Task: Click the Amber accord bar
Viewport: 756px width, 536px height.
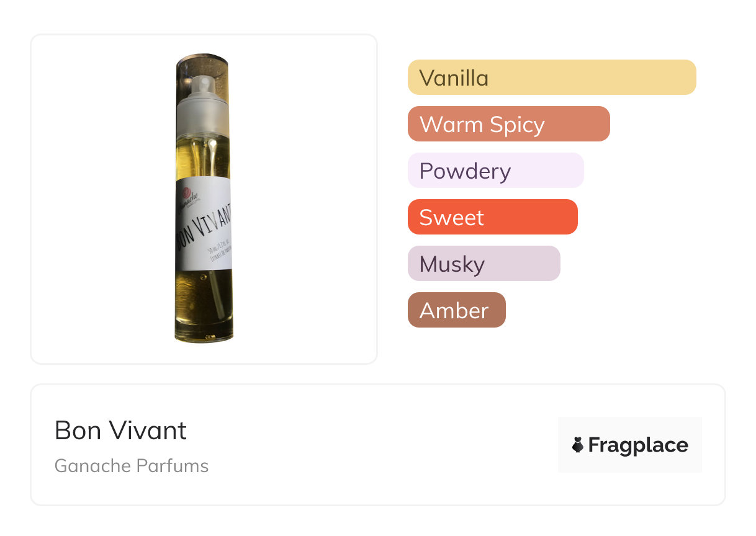Action: click(456, 310)
